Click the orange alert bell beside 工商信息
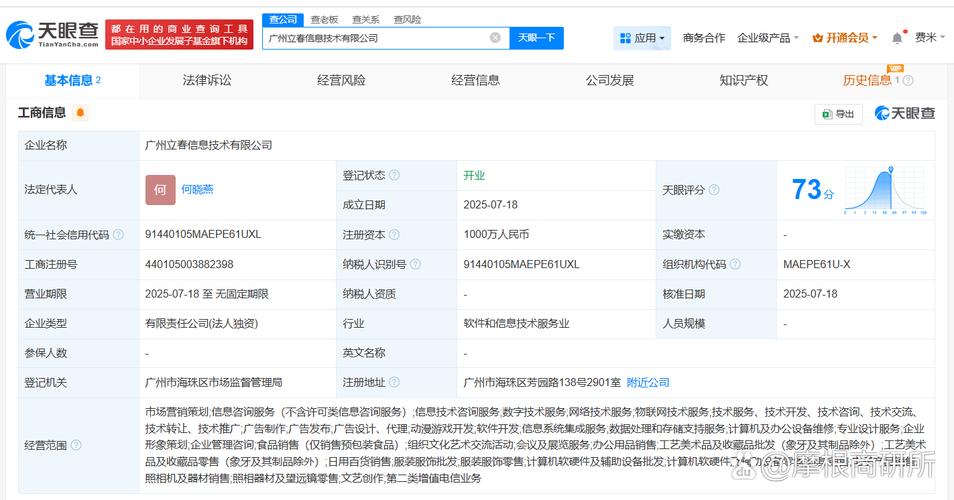This screenshot has height=500, width=954. 80,113
